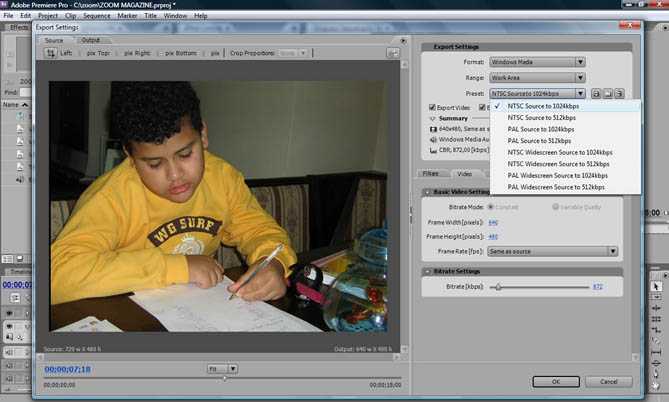Select Variable Quality bitrate mode
The height and width of the screenshot is (402, 669).
(555, 206)
